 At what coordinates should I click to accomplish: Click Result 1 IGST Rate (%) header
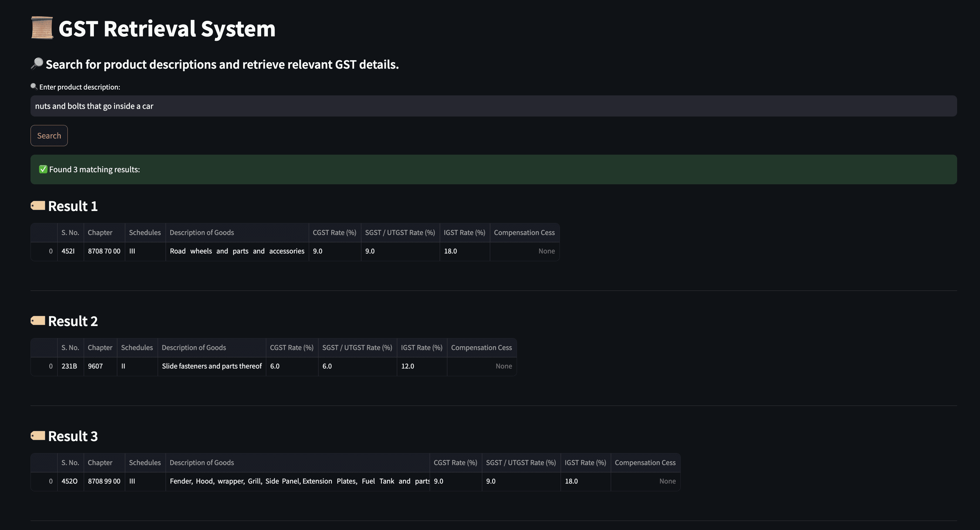pos(464,232)
